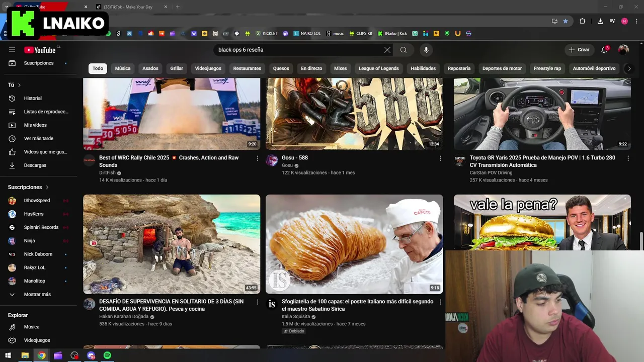Open the Nick Daboom subscription
The image size is (644, 362).
click(x=39, y=254)
